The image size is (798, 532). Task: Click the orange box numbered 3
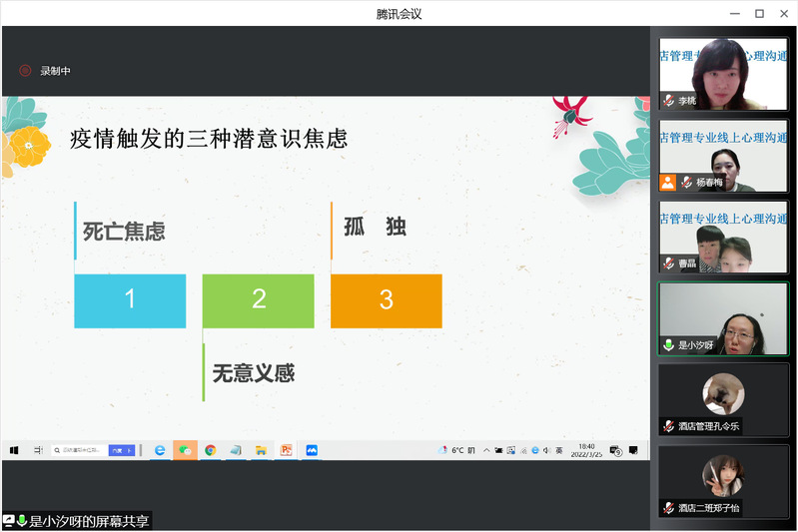click(x=386, y=300)
